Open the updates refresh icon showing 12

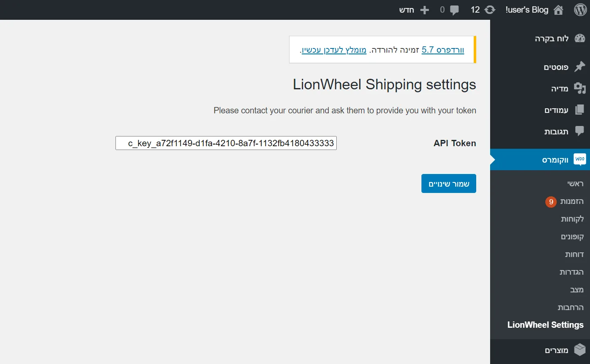pos(490,10)
